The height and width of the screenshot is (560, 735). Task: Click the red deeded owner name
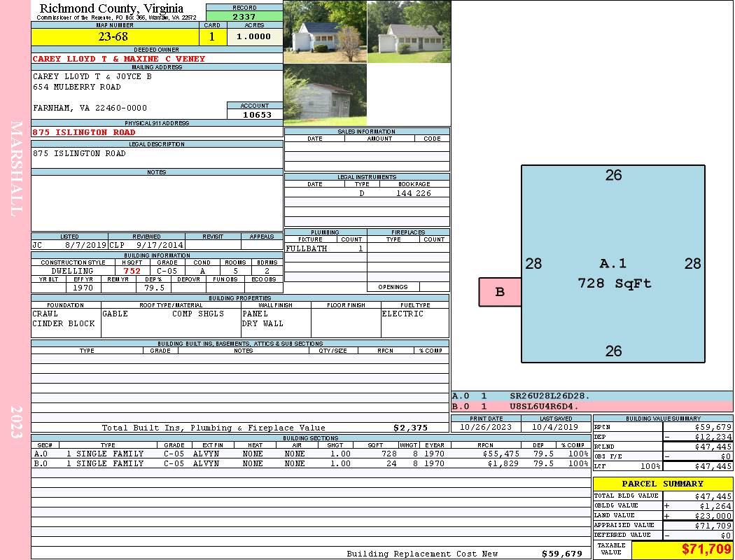pyautogui.click(x=119, y=59)
